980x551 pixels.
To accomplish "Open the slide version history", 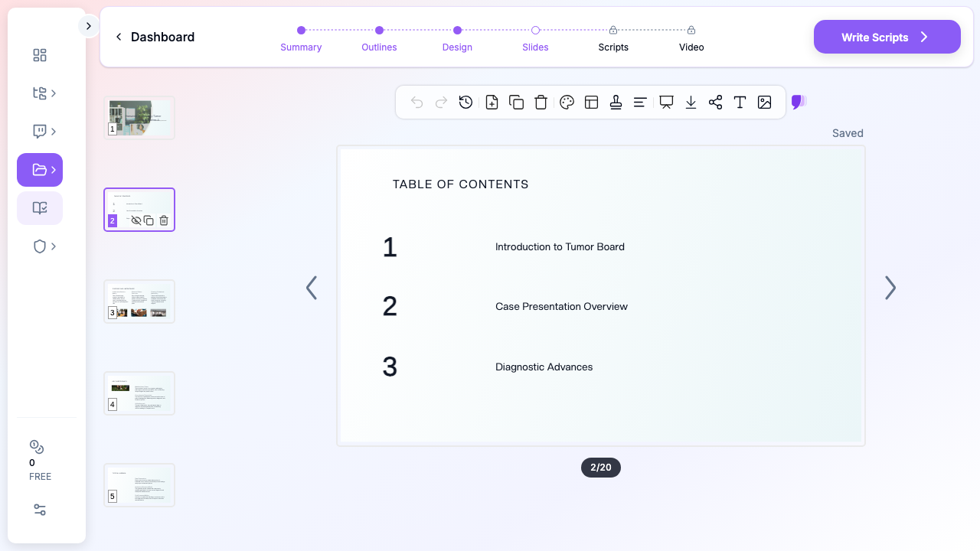I will 465,103.
